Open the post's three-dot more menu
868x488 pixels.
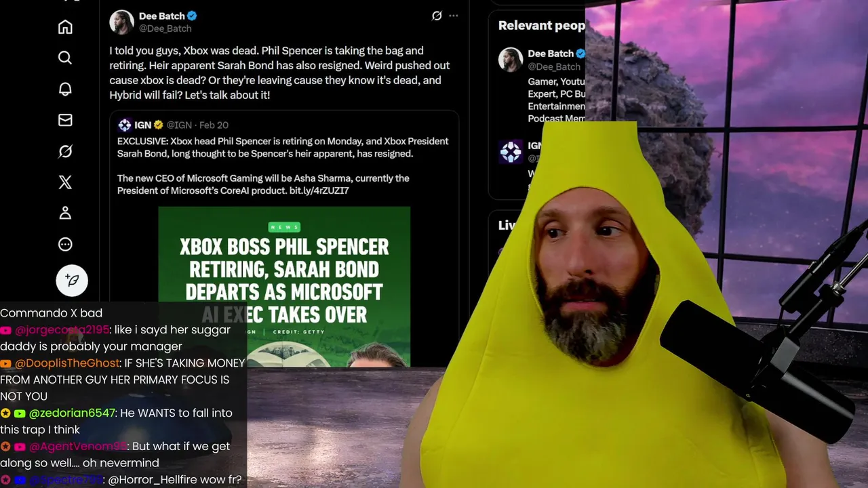(x=454, y=16)
